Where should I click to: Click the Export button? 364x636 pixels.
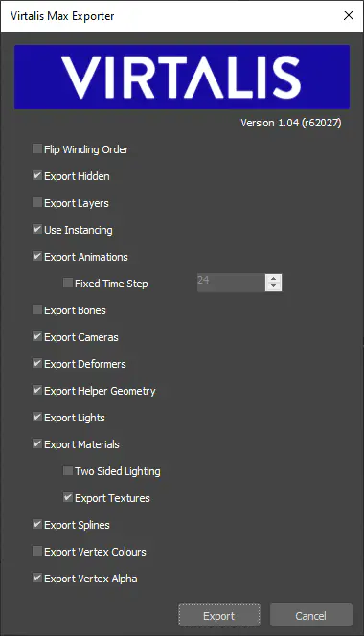point(219,615)
